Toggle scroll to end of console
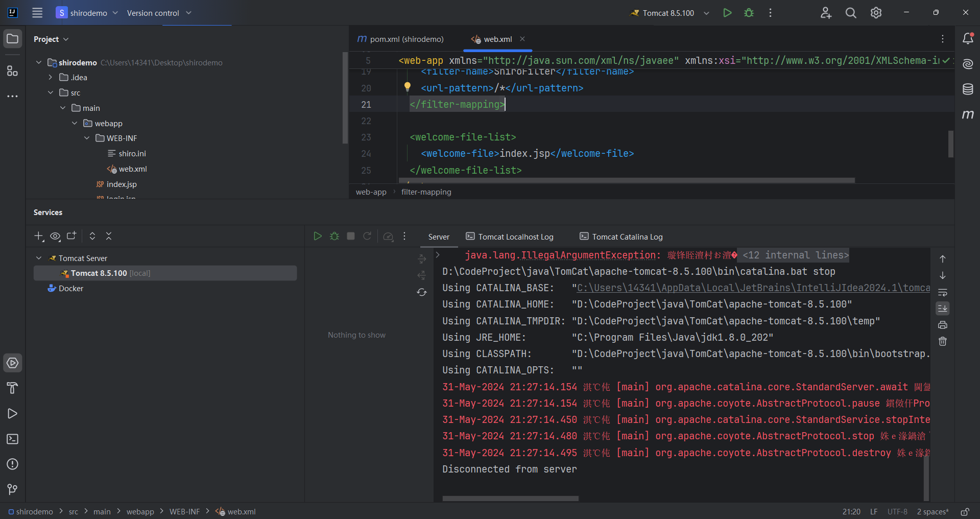 coord(943,309)
